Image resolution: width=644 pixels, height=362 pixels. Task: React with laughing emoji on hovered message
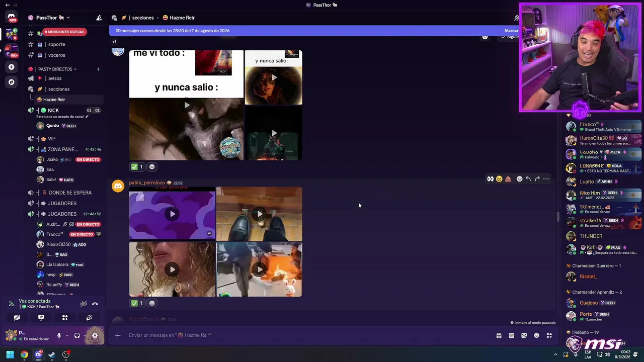pyautogui.click(x=499, y=179)
